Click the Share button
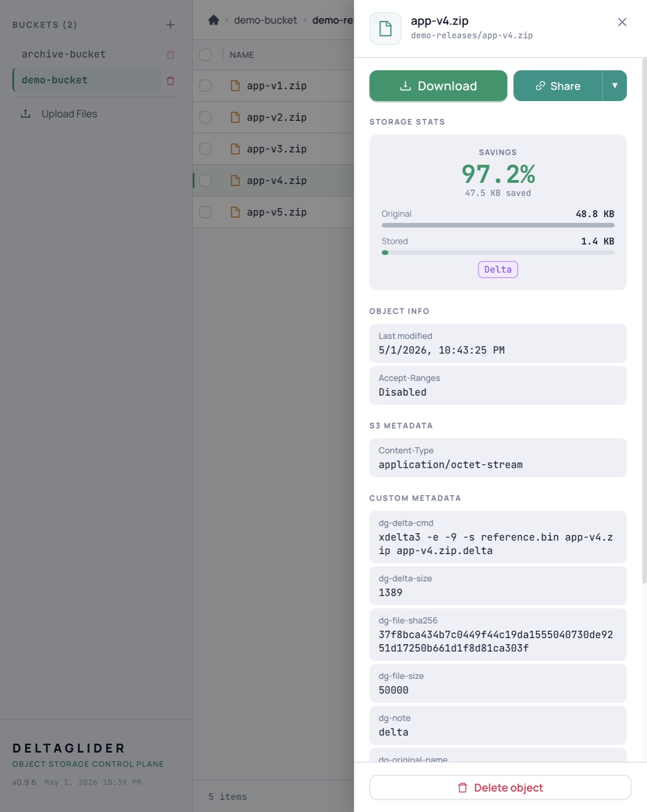Screen dimensions: 647x812 pos(558,86)
